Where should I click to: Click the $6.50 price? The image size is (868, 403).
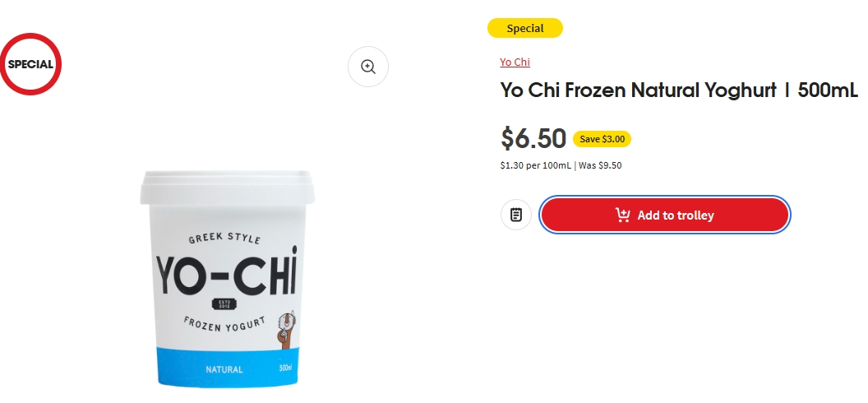[x=533, y=138]
